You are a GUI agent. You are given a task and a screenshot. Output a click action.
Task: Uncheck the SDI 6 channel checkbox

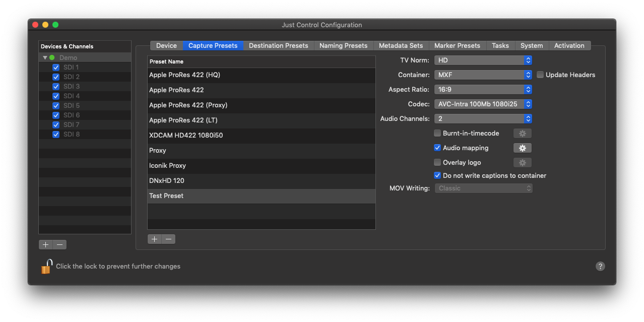point(56,115)
